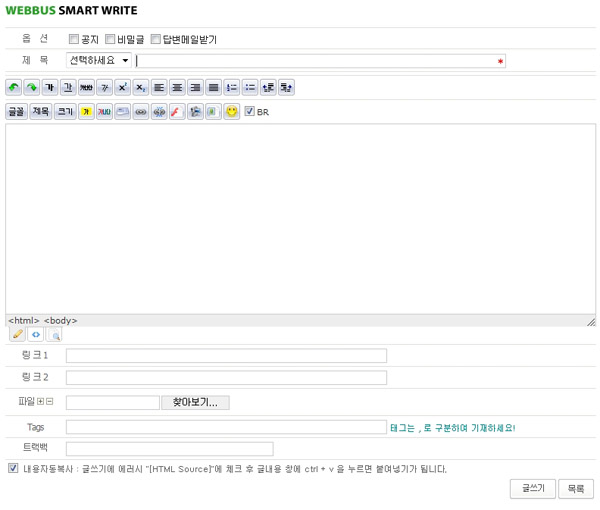This screenshot has height=510, width=600.
Task: Click the file path input field
Action: 112,402
